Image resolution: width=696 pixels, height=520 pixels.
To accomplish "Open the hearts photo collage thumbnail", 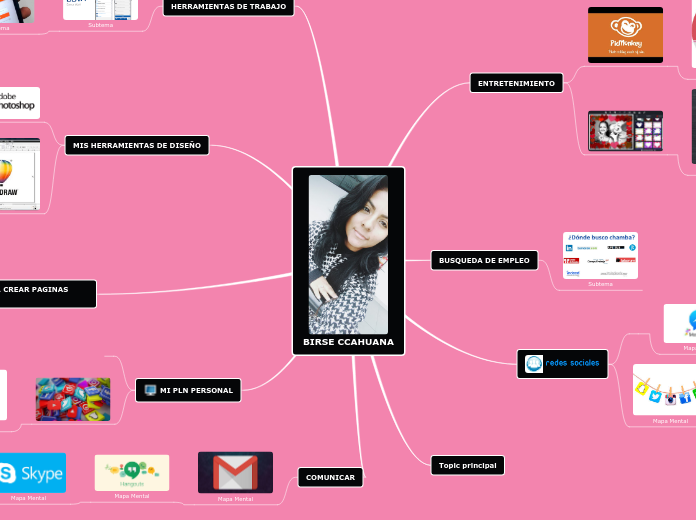I will pos(625,131).
